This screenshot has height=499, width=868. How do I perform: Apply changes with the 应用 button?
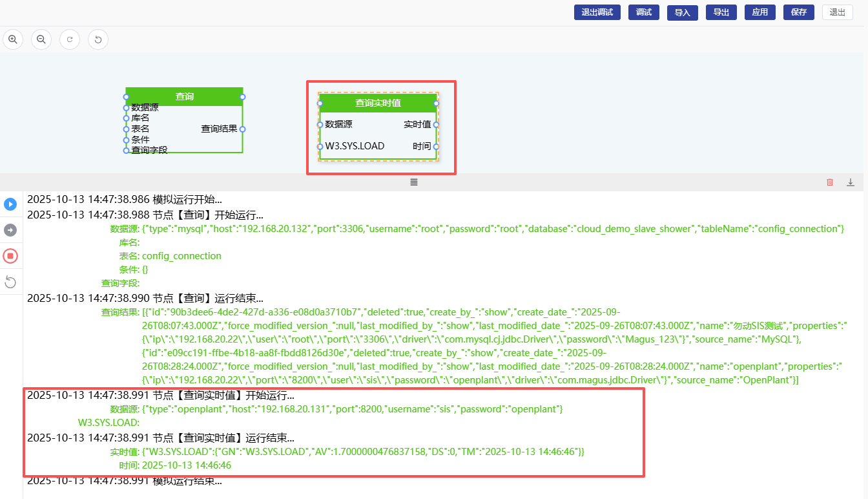click(759, 12)
